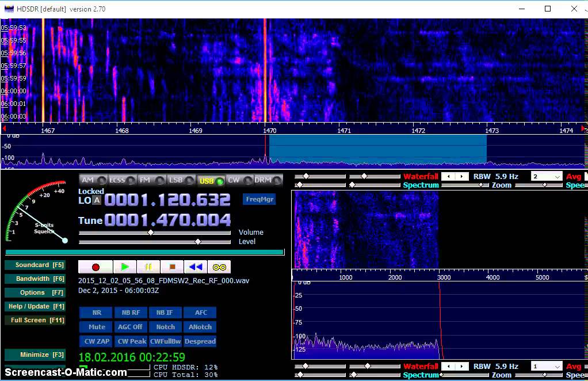Click the upper Waterfall label
588x381 pixels.
pyautogui.click(x=421, y=176)
